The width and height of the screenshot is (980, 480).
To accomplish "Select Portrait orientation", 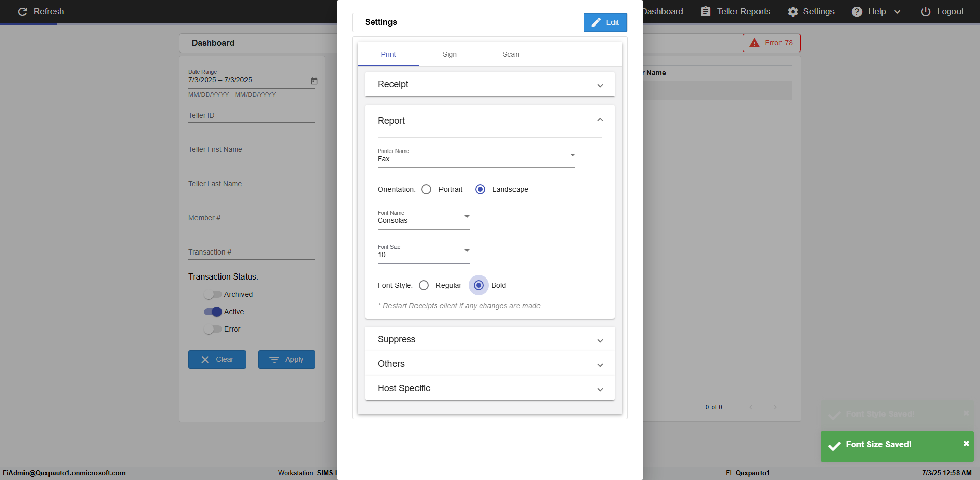I will pos(426,189).
